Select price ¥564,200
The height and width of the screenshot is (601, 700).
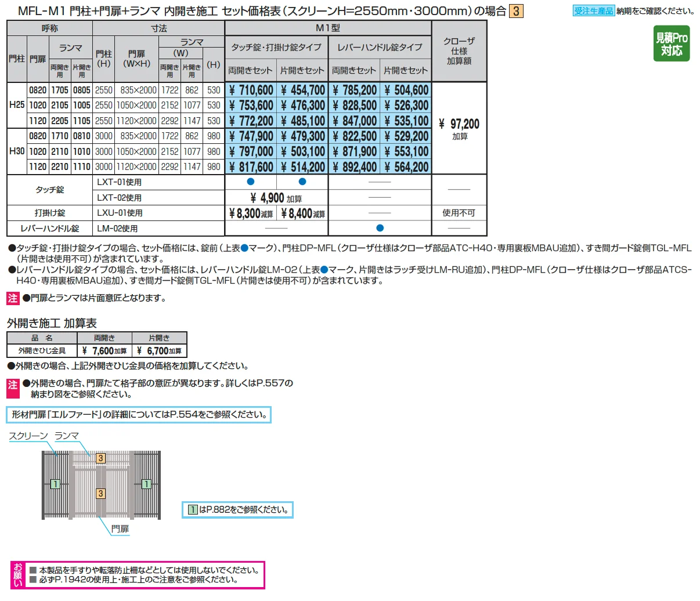coord(406,166)
